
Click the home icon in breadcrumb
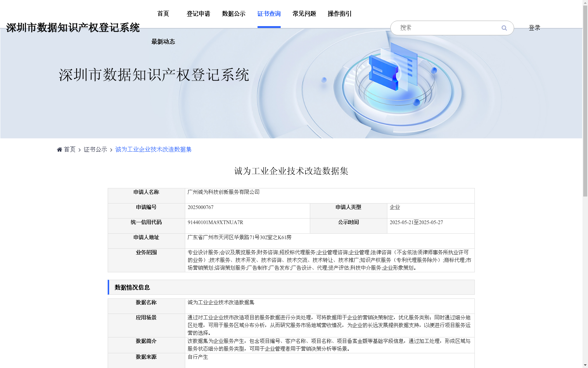(x=60, y=149)
